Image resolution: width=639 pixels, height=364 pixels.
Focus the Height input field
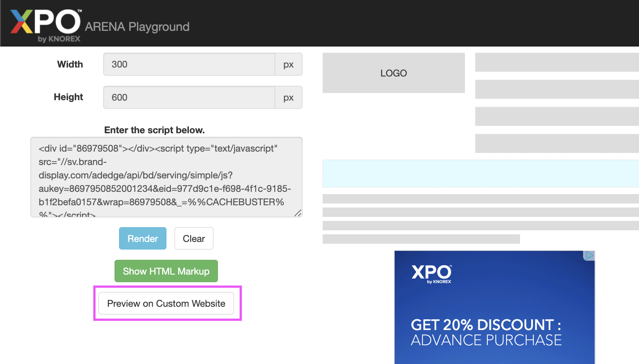click(x=189, y=97)
